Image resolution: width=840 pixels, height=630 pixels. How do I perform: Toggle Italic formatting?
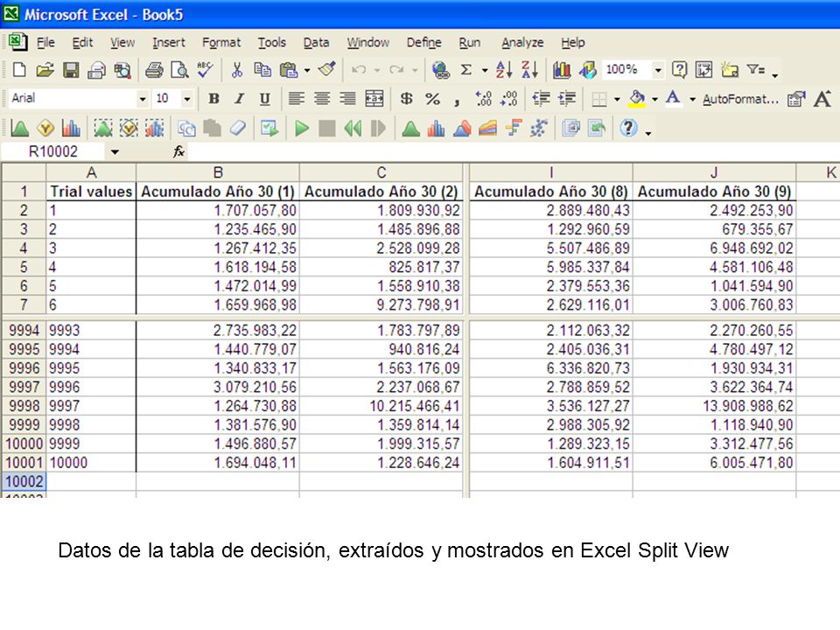coord(239,99)
